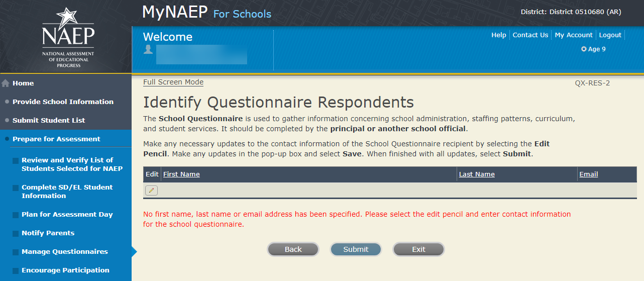Viewport: 644px width, 281px height.
Task: Expand Provide School Information section
Action: point(63,102)
